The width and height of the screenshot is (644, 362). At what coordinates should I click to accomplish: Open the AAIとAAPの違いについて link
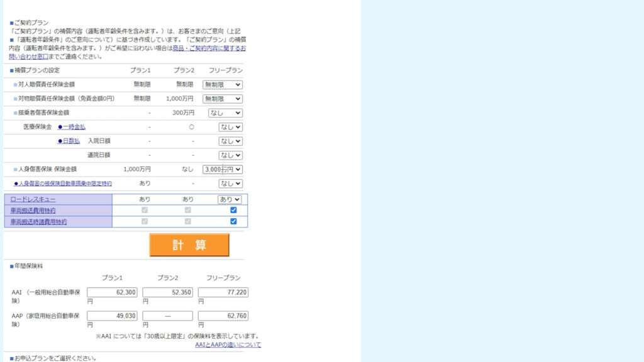point(228,344)
